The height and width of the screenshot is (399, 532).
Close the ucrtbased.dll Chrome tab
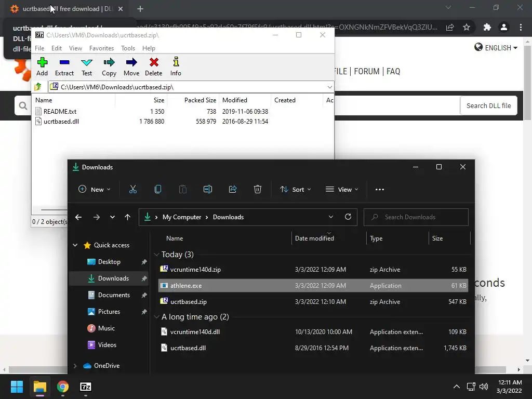121,9
